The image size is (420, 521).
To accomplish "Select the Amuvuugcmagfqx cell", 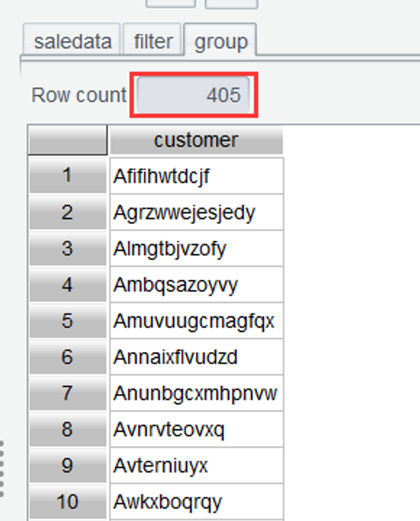I will pos(196,321).
